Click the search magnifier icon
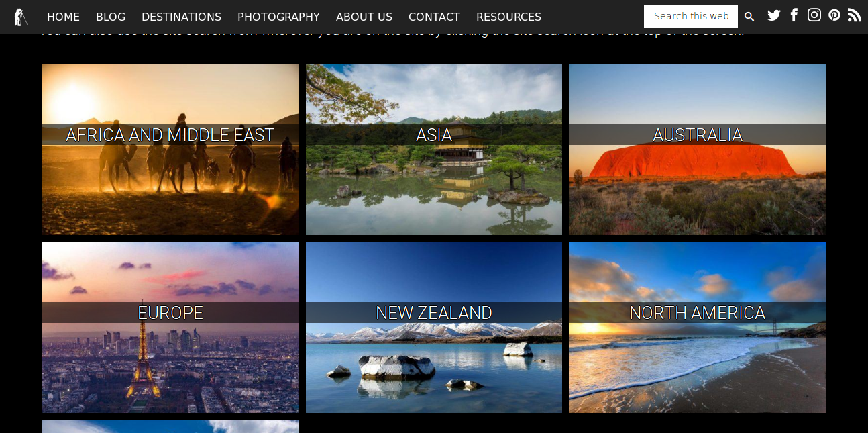 (x=749, y=16)
